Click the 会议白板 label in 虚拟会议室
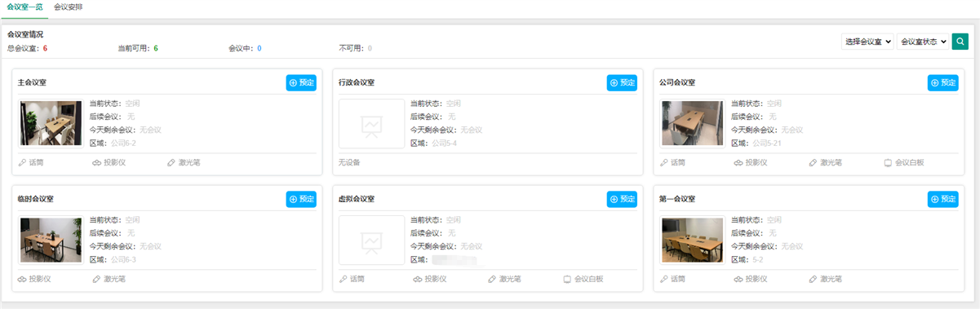This screenshot has height=309, width=980. pos(589,280)
